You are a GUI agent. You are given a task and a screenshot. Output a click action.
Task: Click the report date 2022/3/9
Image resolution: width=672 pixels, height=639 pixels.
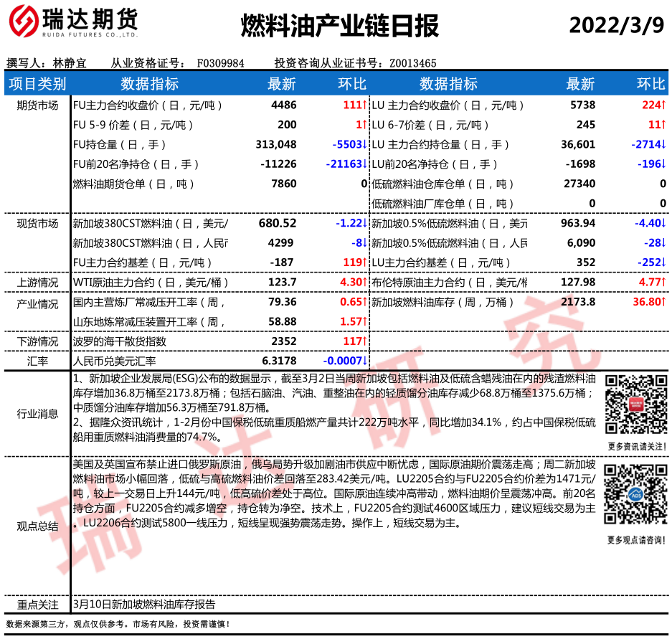pos(617,26)
